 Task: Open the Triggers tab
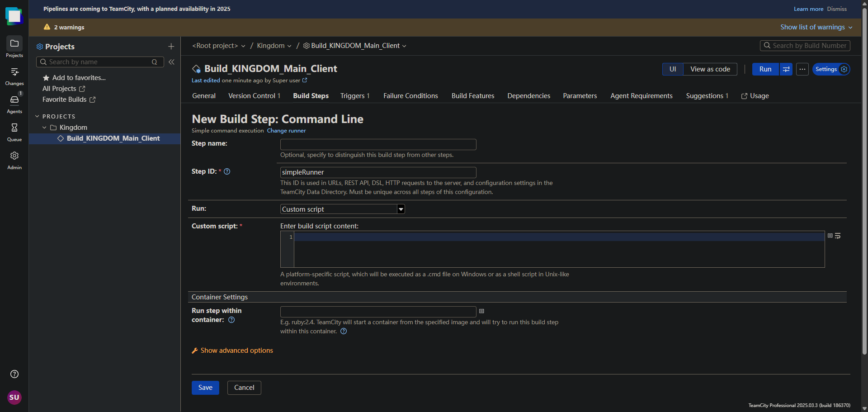[355, 96]
